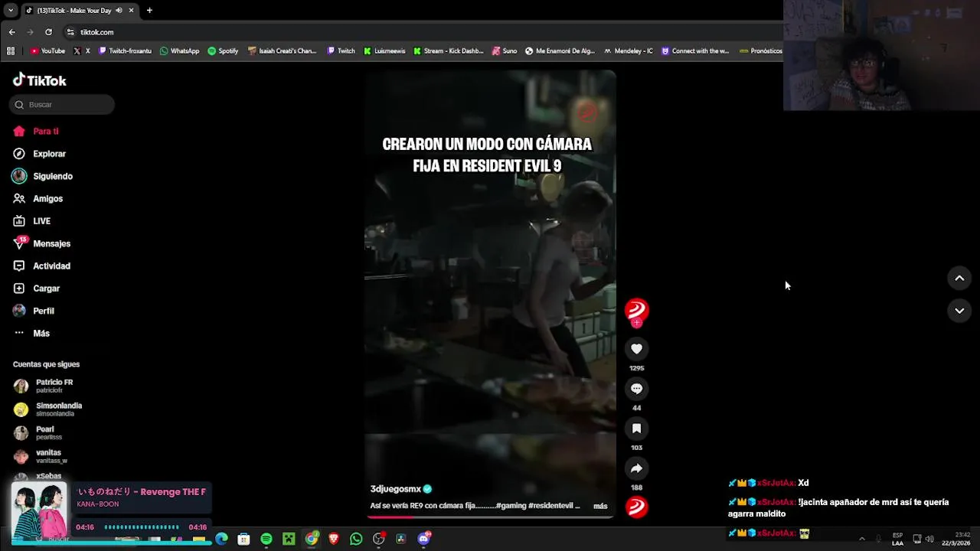The image size is (980, 551).
Task: Reload the TikTok page
Action: (x=48, y=32)
